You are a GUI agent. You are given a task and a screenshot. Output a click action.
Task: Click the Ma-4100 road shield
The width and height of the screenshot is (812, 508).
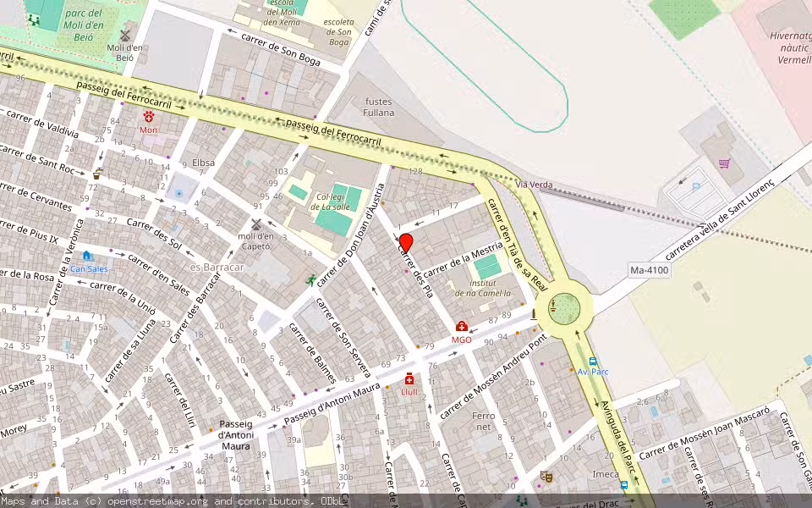[650, 270]
